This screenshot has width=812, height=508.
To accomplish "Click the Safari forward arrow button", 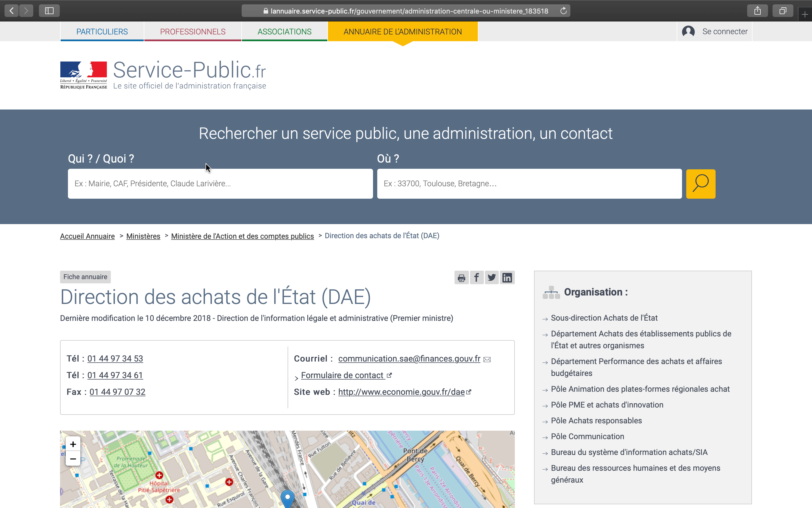I will pyautogui.click(x=26, y=11).
